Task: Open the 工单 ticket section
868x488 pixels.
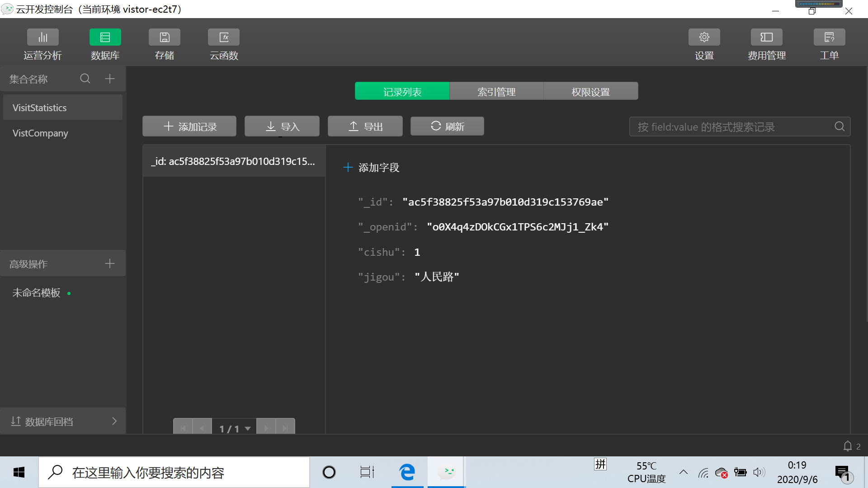Action: tap(829, 45)
